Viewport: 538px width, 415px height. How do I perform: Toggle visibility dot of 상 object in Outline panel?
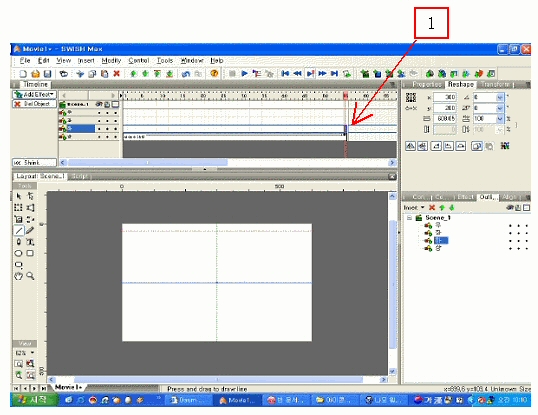point(510,249)
